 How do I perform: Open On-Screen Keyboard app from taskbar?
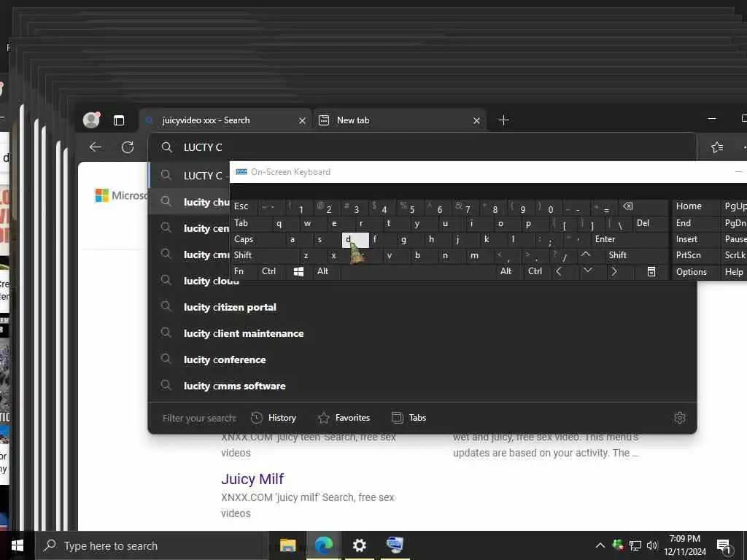(395, 545)
